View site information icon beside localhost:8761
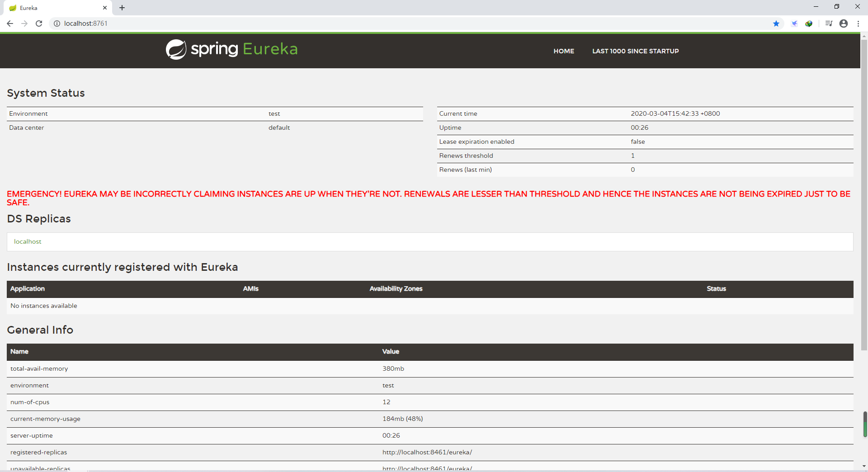Screen dimensions: 868x472 (x=57, y=24)
